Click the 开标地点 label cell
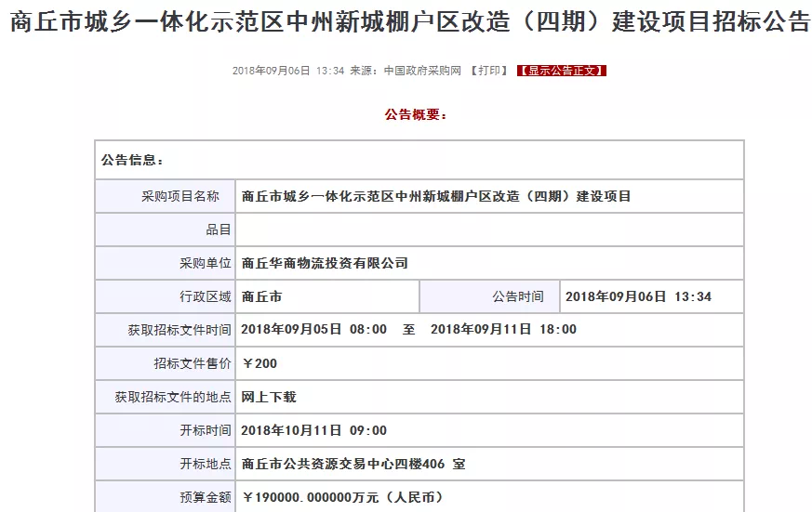812x512 pixels. (x=166, y=464)
